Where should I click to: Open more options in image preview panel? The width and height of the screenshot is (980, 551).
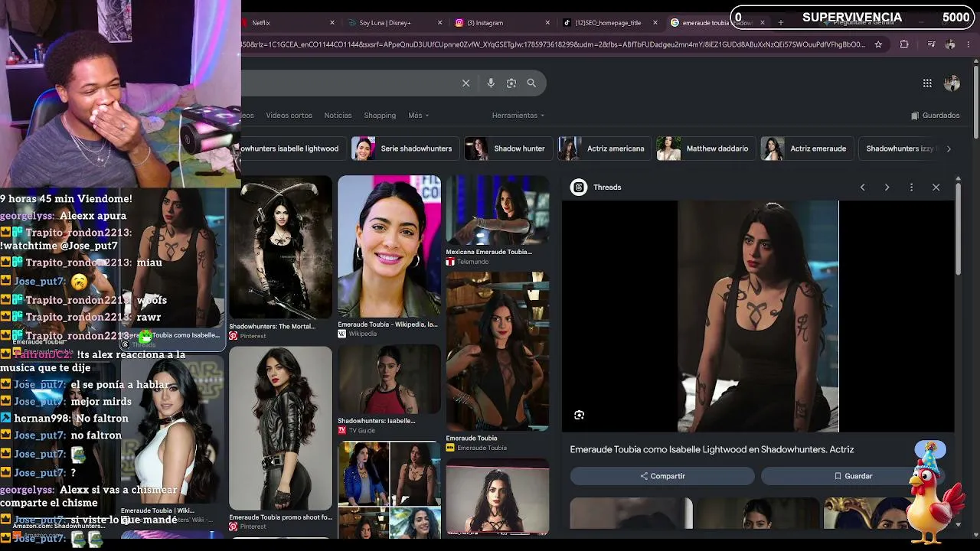click(x=911, y=187)
